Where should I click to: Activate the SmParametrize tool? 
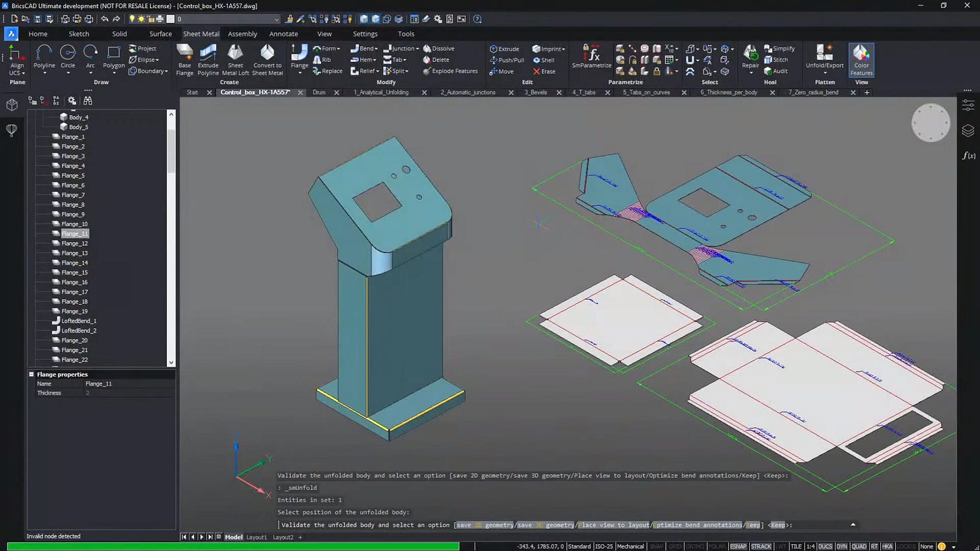pos(592,57)
